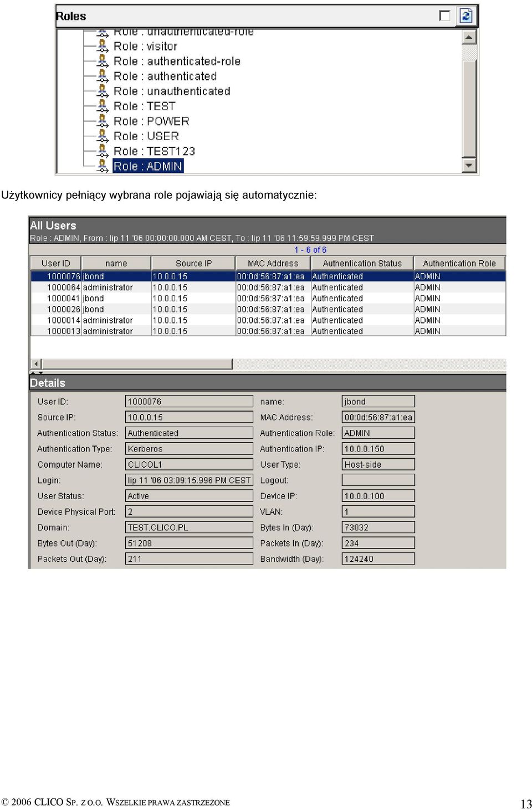Click the All Users horizontal scrollbar thumb
The width and height of the screenshot is (532, 810).
137,364
